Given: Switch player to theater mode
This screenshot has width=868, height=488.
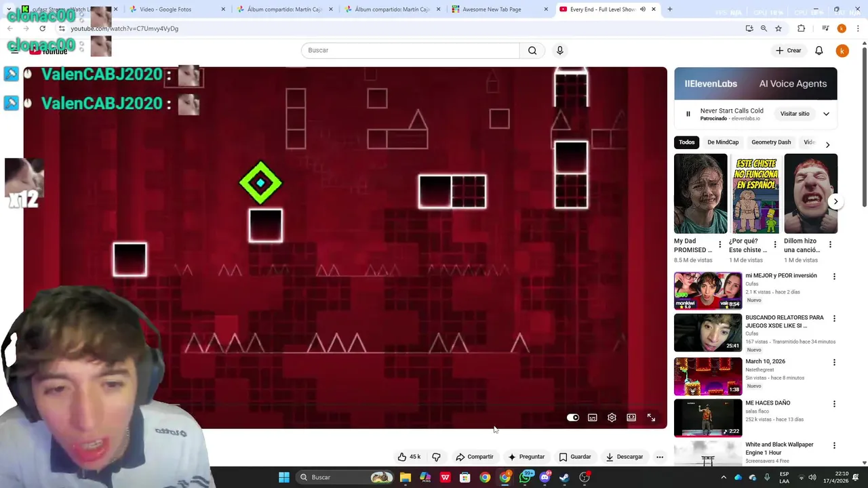Looking at the screenshot, I should pyautogui.click(x=631, y=418).
